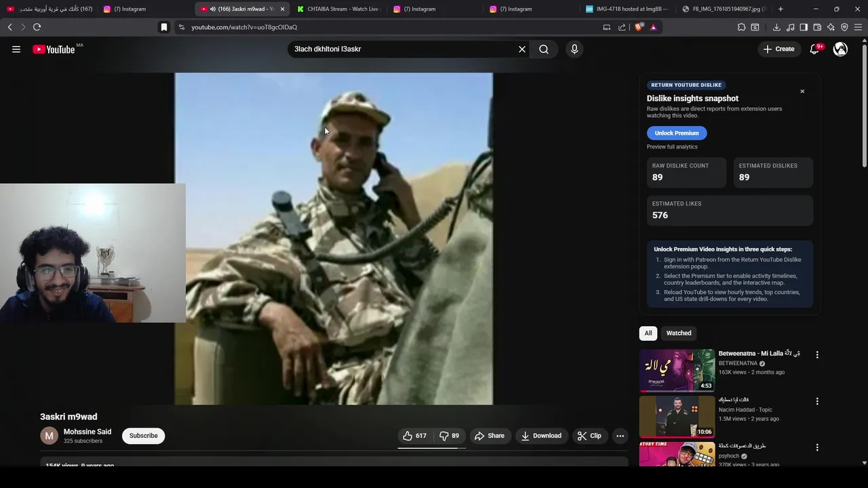Open Betweenatna Mi Lalla video thumbnail
This screenshot has height=488, width=868.
click(x=677, y=371)
